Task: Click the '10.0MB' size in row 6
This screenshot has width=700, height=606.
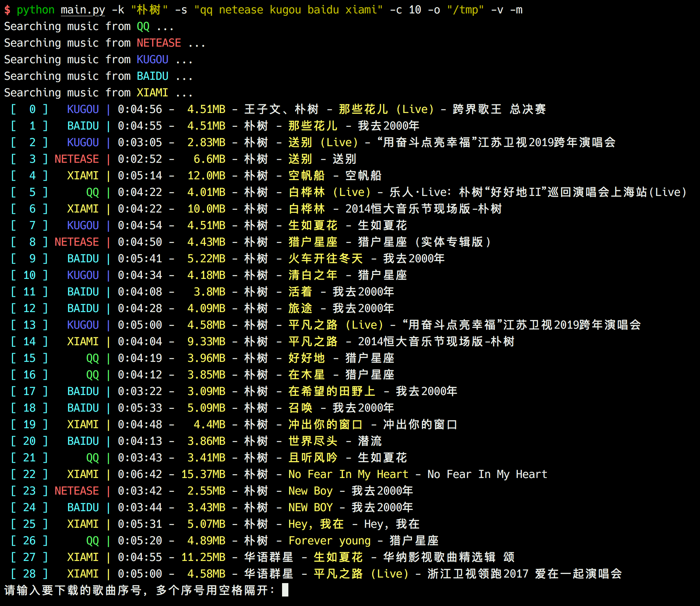Action: tap(206, 209)
